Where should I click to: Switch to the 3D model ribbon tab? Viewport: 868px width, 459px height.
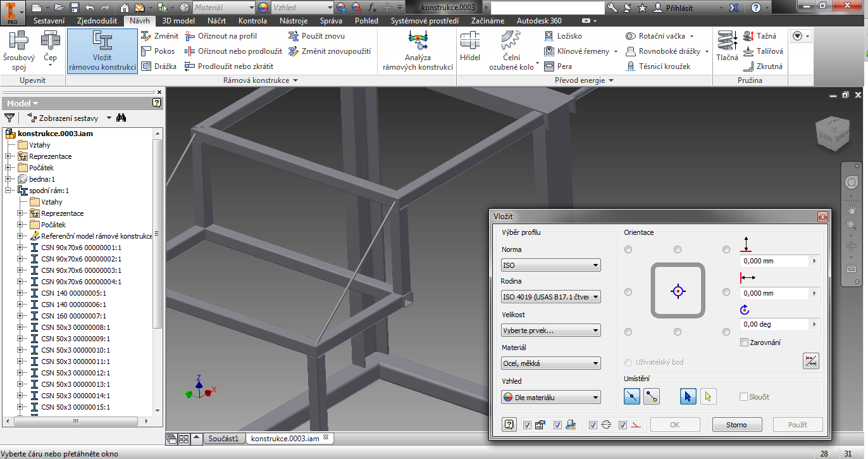coord(179,21)
